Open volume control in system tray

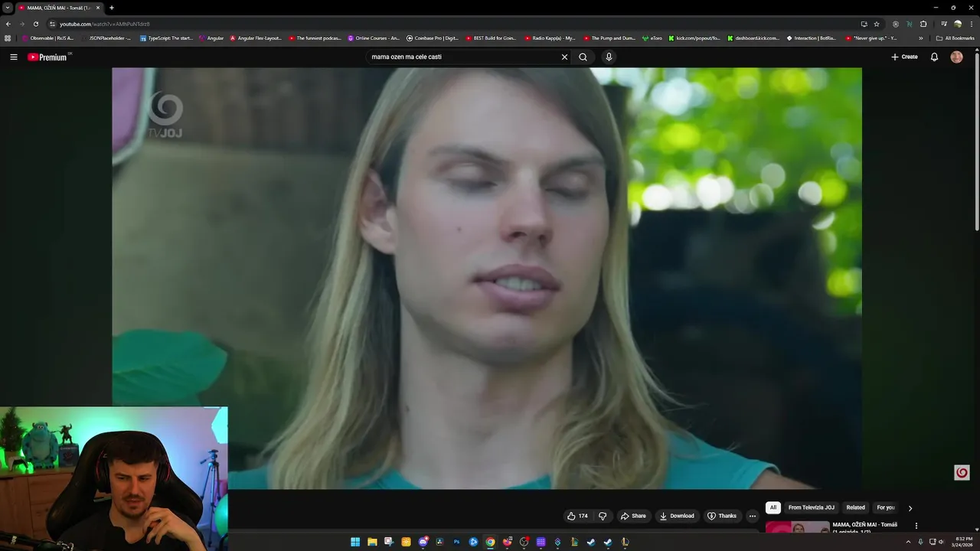(941, 542)
